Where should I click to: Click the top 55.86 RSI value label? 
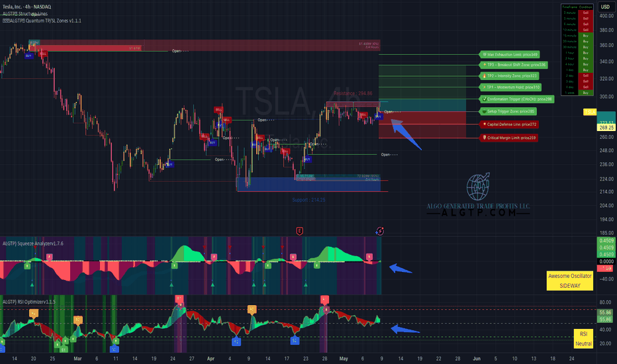605,313
